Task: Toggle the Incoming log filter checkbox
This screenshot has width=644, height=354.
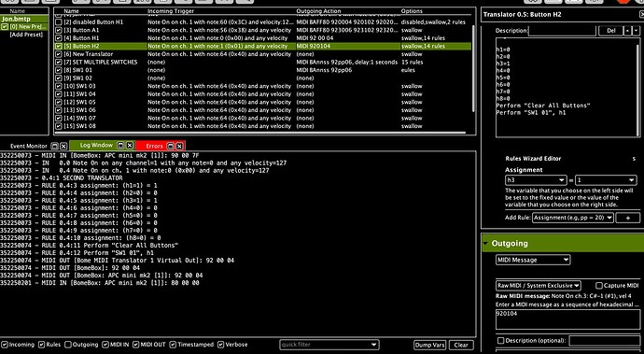Action: [5, 345]
